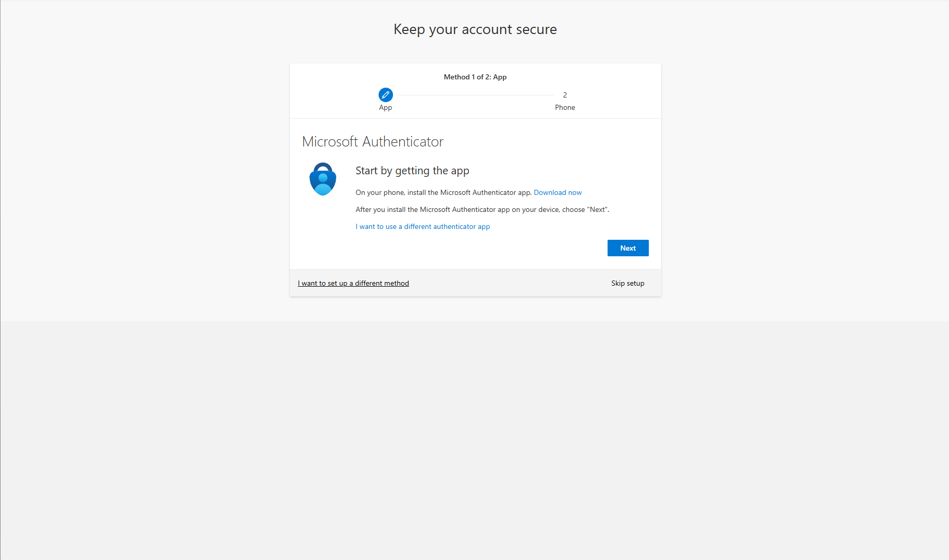Click the blue pencil icon for step App
This screenshot has width=949, height=560.
pyautogui.click(x=385, y=95)
